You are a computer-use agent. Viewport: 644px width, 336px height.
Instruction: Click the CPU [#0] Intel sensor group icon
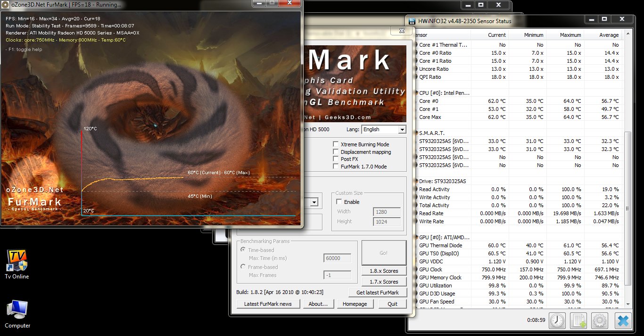[x=415, y=93]
